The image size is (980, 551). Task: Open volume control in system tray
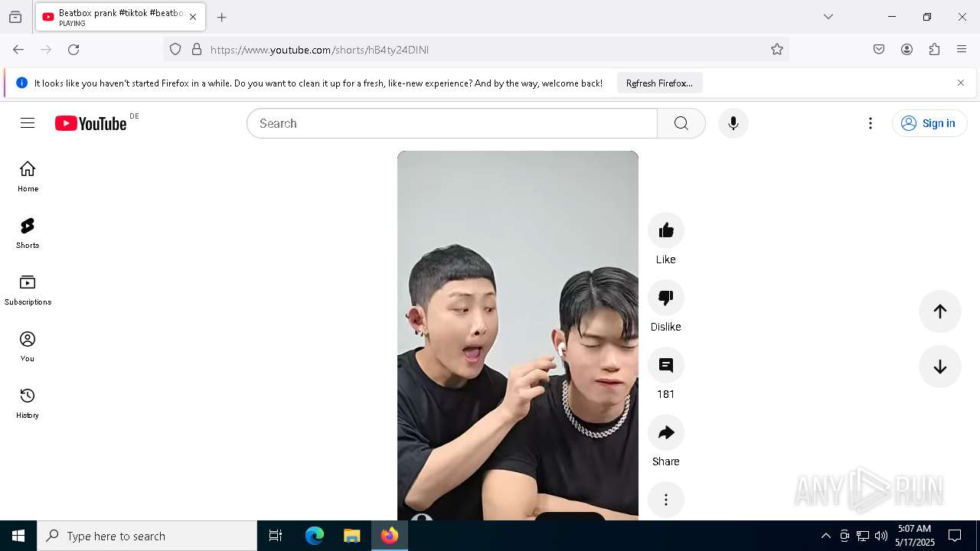click(881, 536)
